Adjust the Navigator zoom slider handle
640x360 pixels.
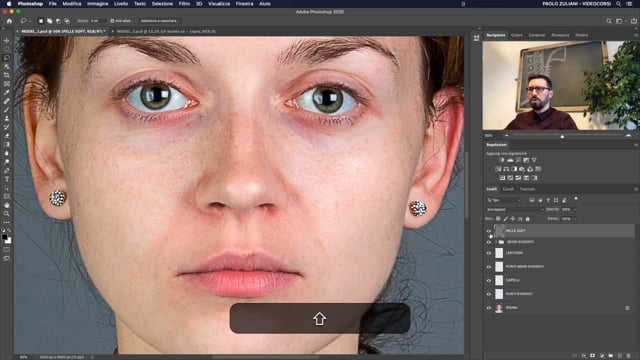[x=562, y=136]
